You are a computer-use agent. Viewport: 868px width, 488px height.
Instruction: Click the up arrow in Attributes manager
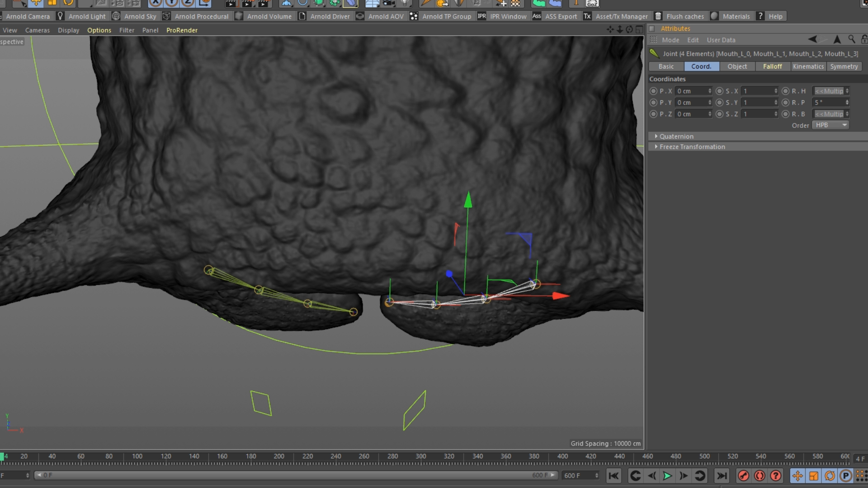(x=837, y=40)
